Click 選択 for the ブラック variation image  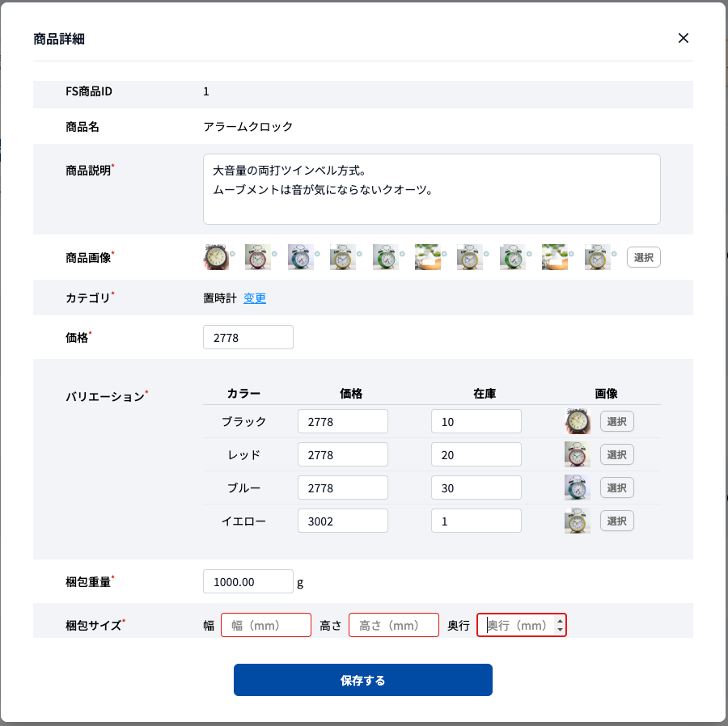[617, 421]
